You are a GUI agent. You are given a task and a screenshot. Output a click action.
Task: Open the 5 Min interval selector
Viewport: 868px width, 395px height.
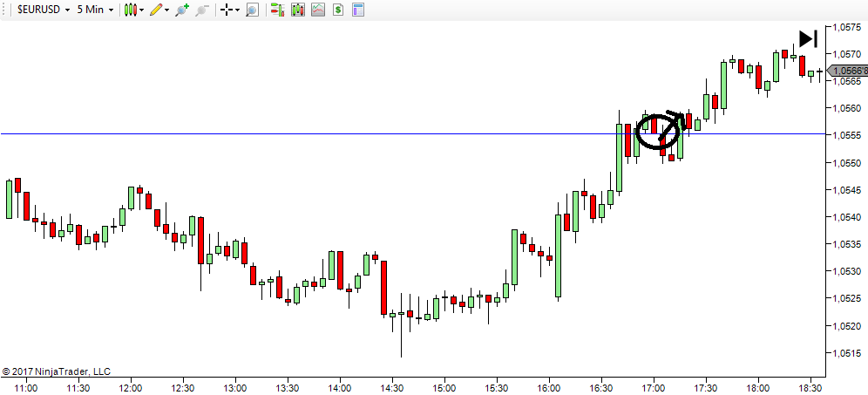95,10
